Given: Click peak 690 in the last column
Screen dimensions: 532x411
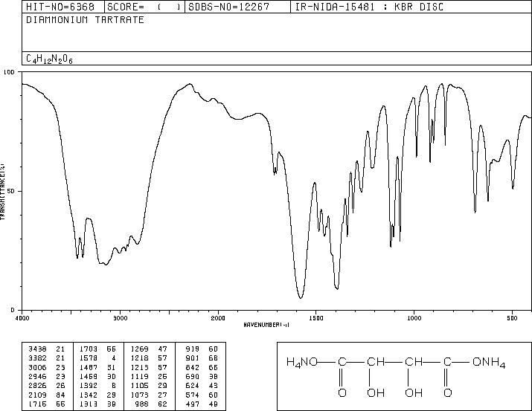Looking at the screenshot, I should click(x=193, y=376).
